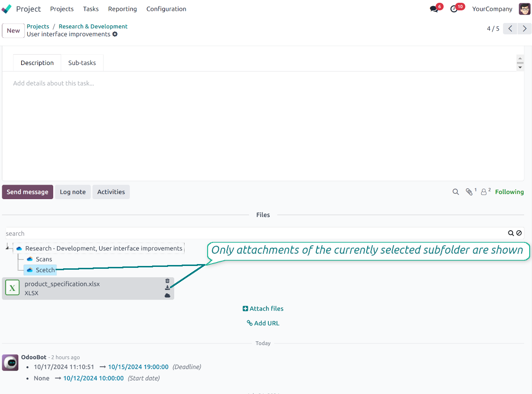The width and height of the screenshot is (532, 394).
Task: Download the product_specification.xlsx file
Action: (x=167, y=288)
